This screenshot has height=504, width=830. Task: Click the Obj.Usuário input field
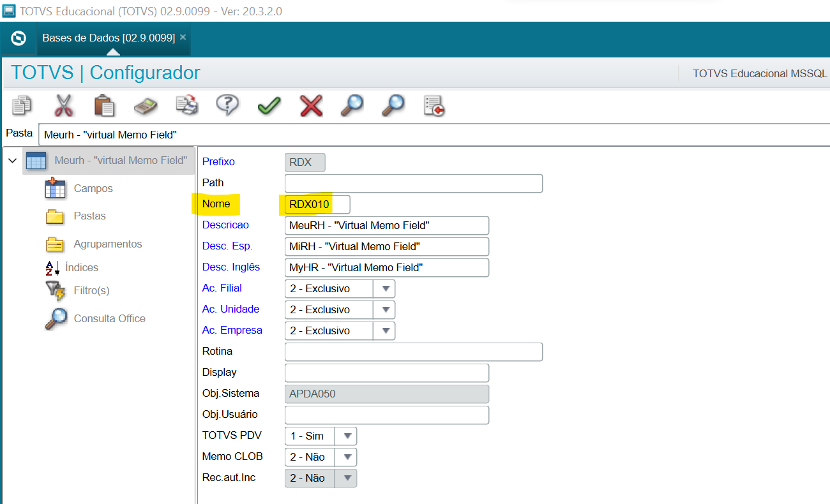click(x=386, y=415)
